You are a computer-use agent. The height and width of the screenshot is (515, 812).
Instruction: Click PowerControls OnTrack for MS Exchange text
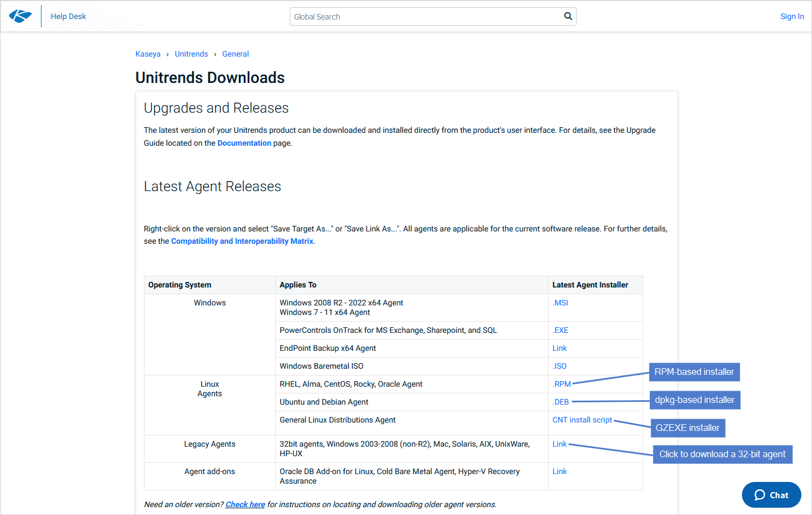click(x=388, y=330)
